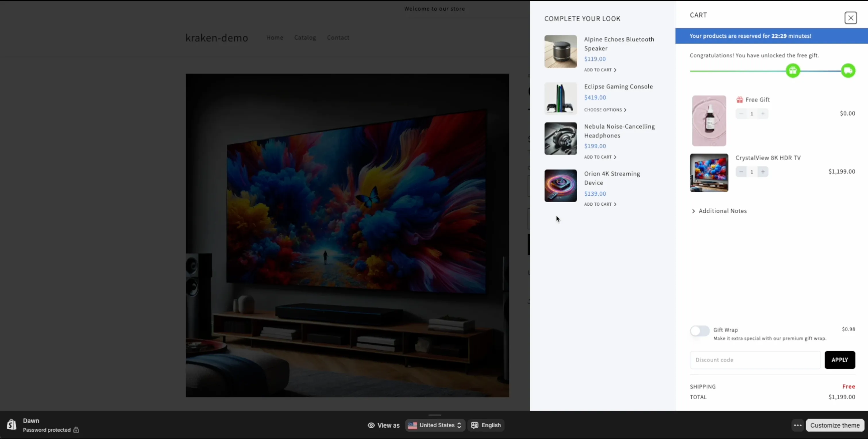Choose options for Eclipse Gaming Console

(x=605, y=110)
